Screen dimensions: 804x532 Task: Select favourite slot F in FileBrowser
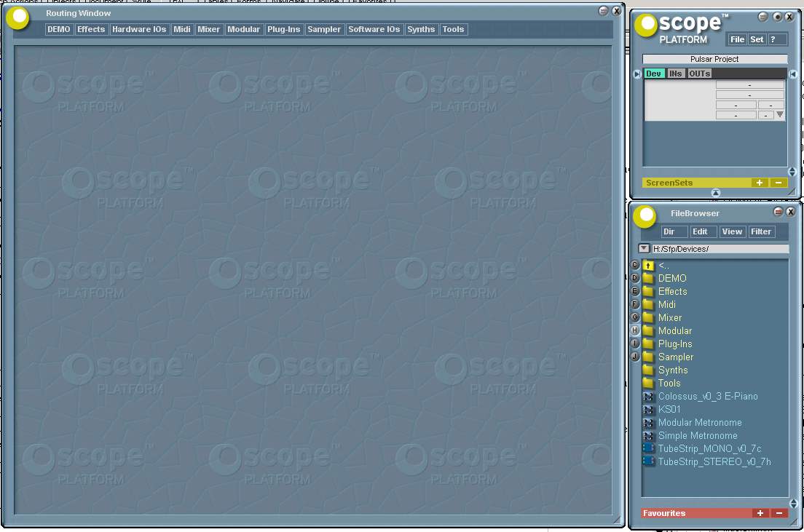(x=635, y=304)
